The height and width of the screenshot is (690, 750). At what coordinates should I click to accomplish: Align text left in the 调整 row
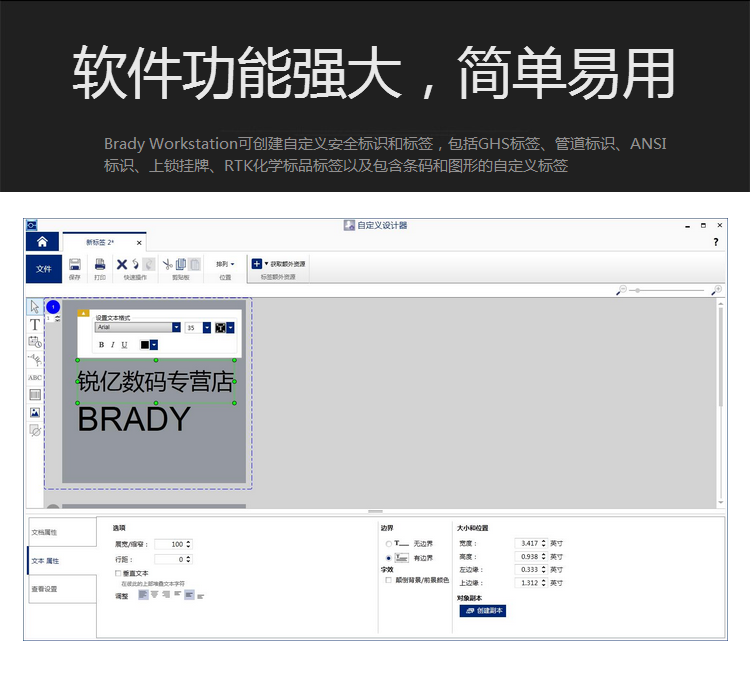143,594
